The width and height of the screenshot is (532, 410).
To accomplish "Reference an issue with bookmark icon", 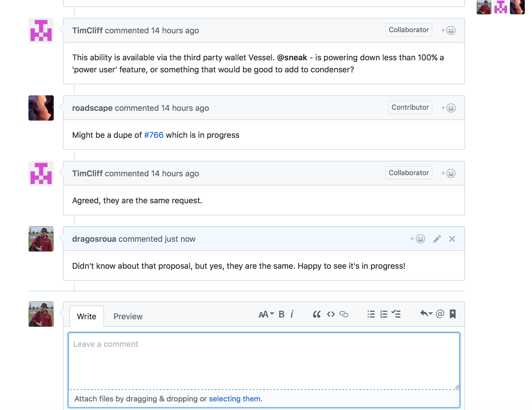I will point(453,314).
